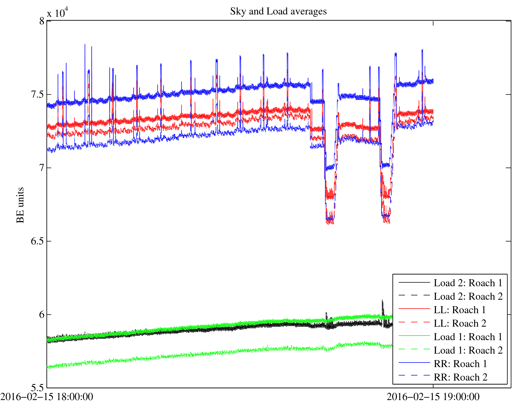Image resolution: width=518 pixels, height=420 pixels.
Task: Click legend entry 'LL: Roach 1'
Action: [x=460, y=310]
